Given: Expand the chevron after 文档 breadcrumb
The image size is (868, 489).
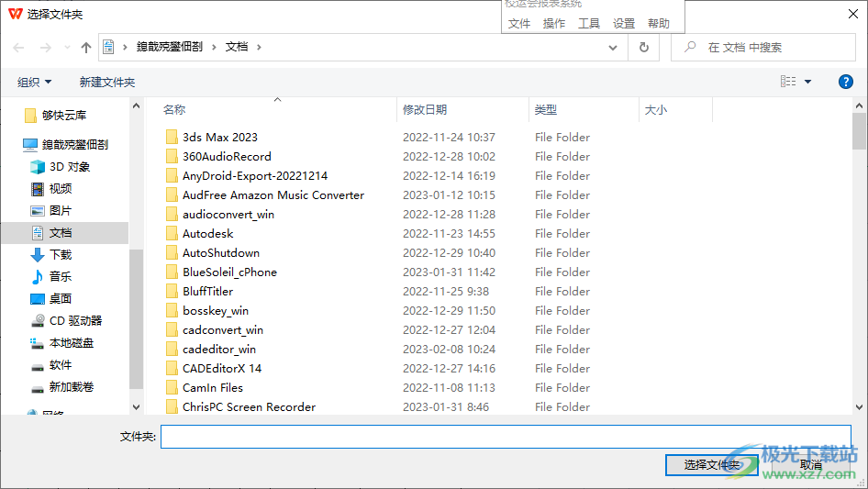Looking at the screenshot, I should (259, 47).
